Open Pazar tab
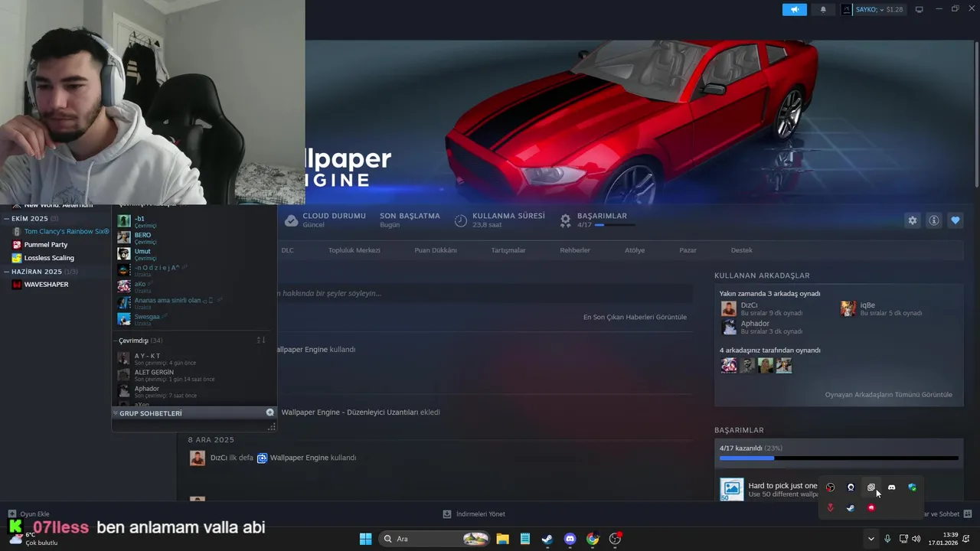980x551 pixels. click(x=688, y=250)
